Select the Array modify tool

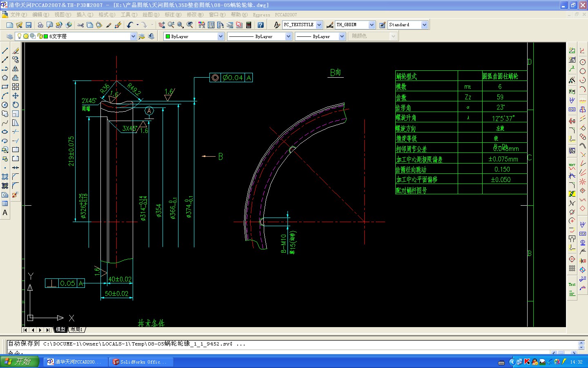coord(16,87)
